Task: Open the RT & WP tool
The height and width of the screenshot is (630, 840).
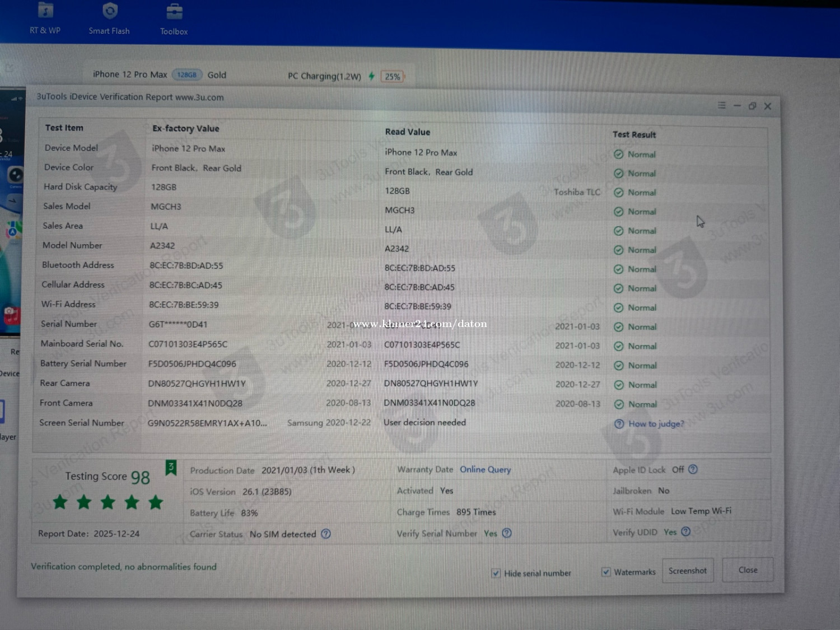Action: click(45, 18)
